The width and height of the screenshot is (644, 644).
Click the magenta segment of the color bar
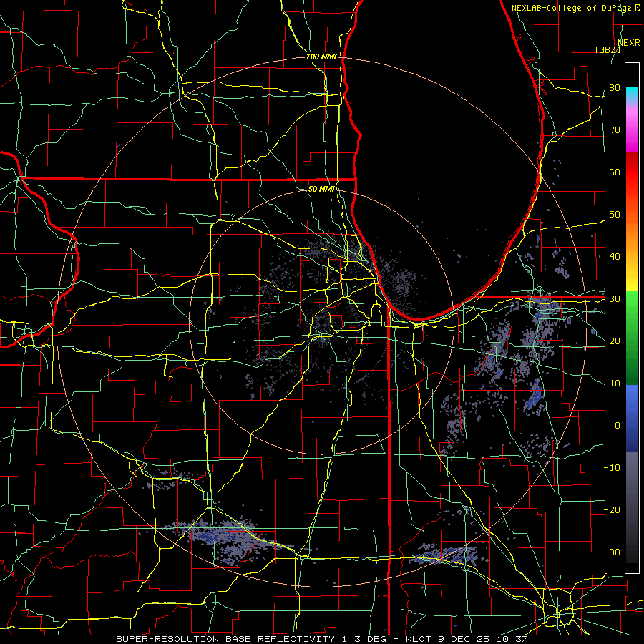[x=632, y=132]
